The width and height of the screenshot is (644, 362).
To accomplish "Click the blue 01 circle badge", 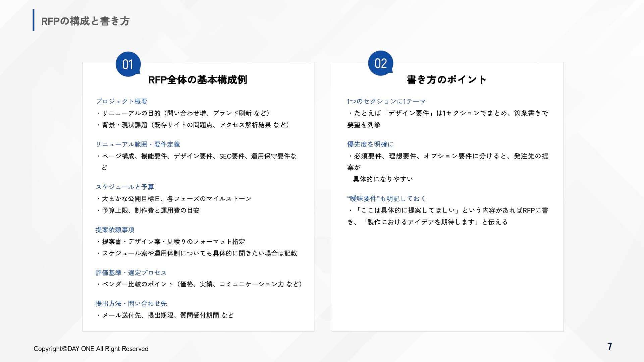I will (128, 64).
